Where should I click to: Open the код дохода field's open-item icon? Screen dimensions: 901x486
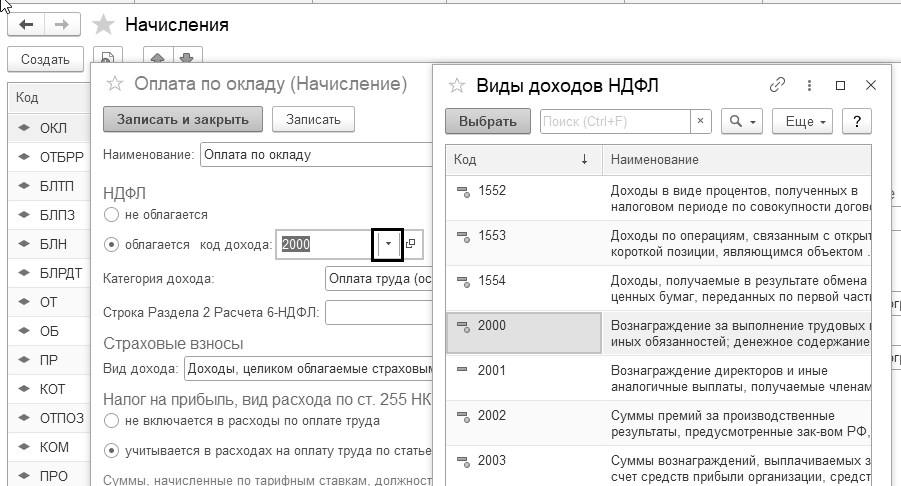tap(410, 244)
